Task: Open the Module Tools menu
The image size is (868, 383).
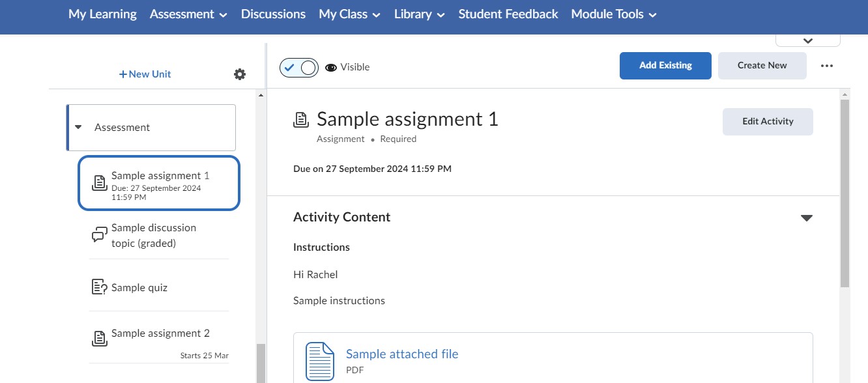Action: pos(612,14)
